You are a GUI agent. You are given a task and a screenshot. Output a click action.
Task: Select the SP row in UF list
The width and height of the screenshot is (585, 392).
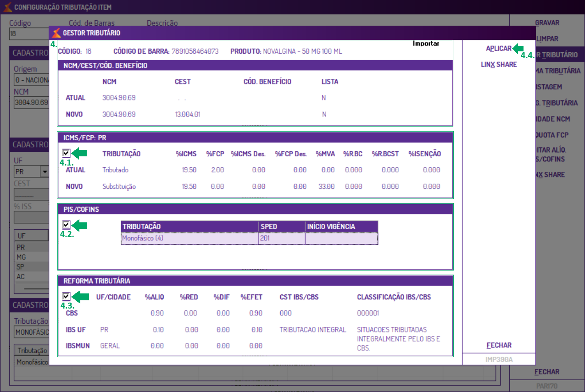click(31, 267)
